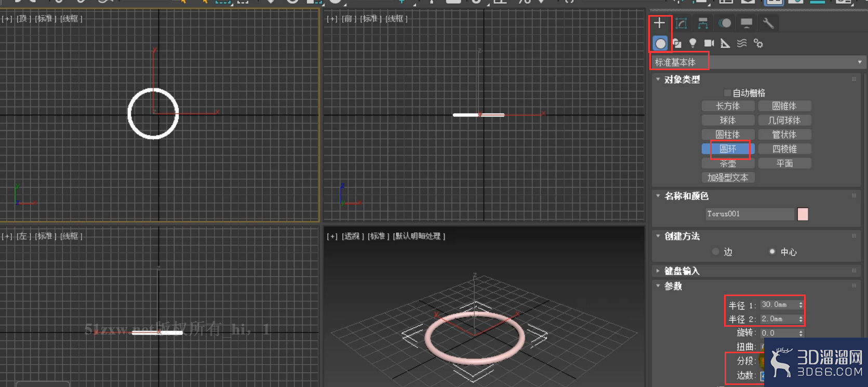Open the front viewport [标准] menu
Viewport: 868px width, 387px height.
371,19
